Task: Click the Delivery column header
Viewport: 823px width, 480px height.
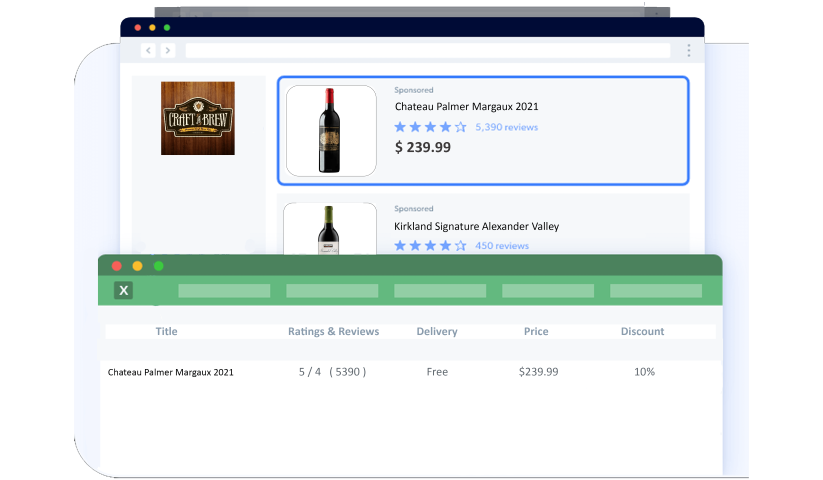Action: 437,332
